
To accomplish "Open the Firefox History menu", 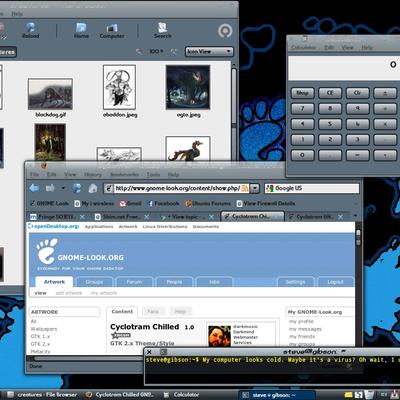I will pyautogui.click(x=93, y=174).
